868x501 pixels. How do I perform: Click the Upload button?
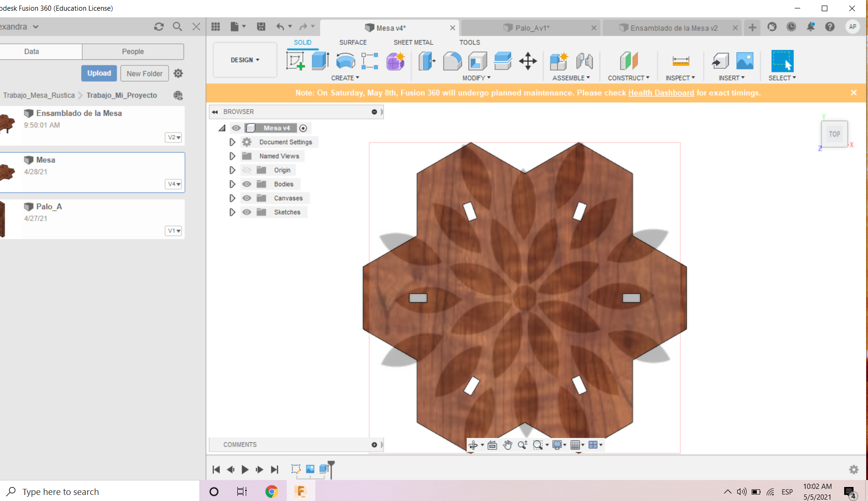pyautogui.click(x=99, y=73)
